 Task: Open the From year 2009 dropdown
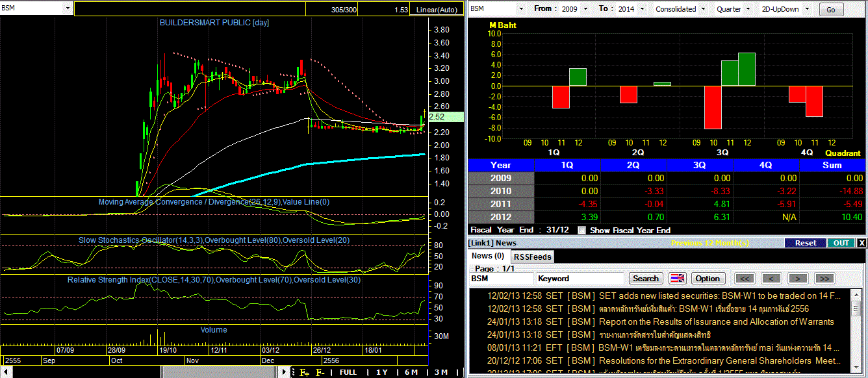click(585, 9)
